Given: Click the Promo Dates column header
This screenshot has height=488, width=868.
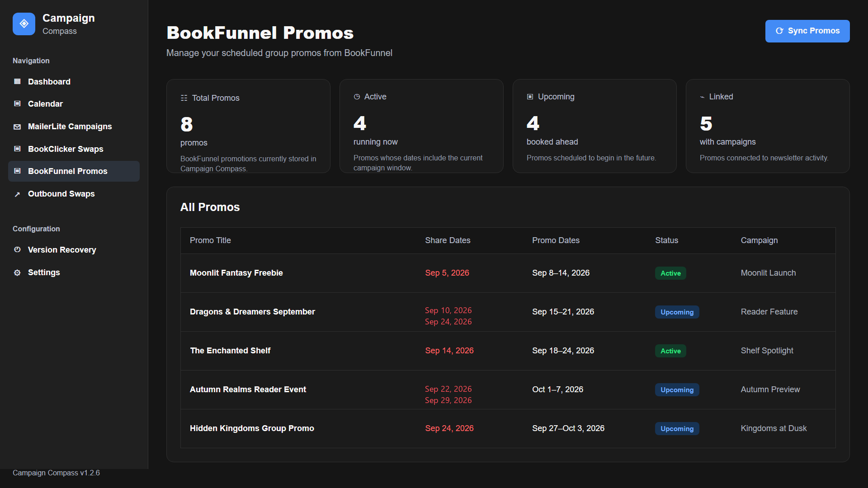Looking at the screenshot, I should tap(556, 240).
